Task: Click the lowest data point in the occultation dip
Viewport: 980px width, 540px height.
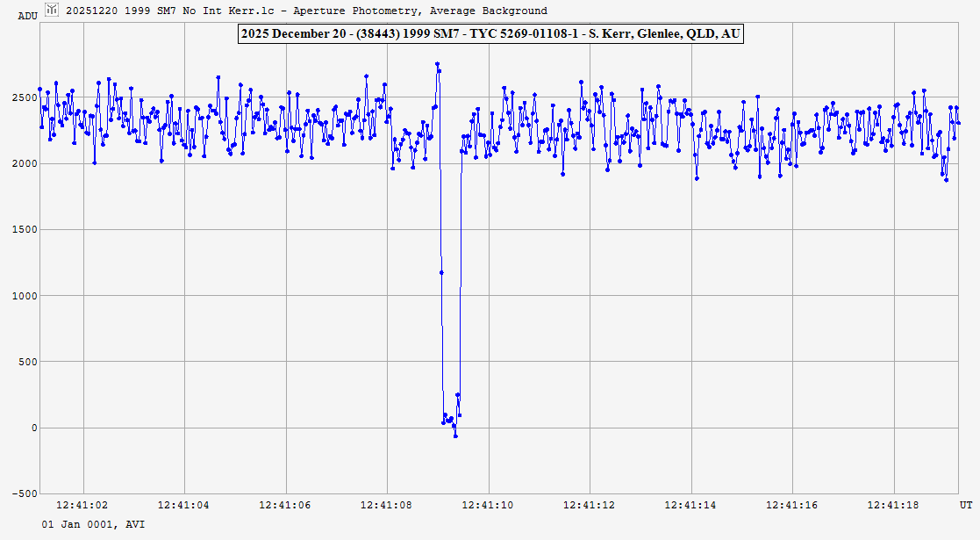Action: pyautogui.click(x=455, y=436)
